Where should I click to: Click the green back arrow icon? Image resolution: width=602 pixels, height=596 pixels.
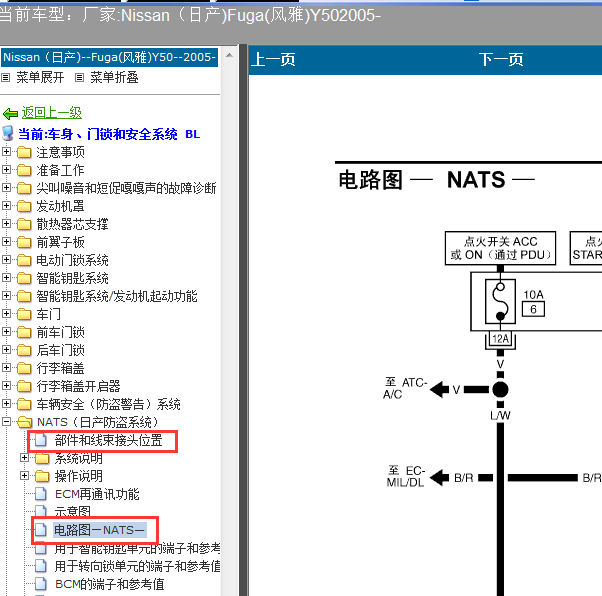[10, 114]
